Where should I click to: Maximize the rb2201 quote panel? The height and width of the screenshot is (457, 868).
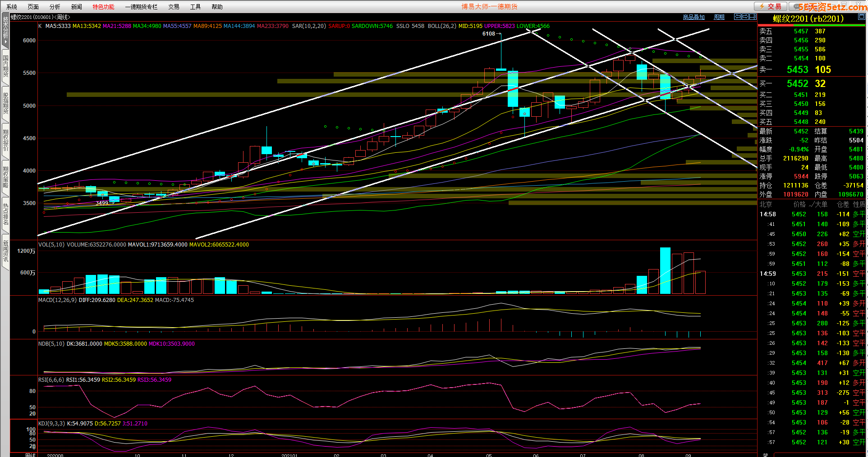coord(861,17)
